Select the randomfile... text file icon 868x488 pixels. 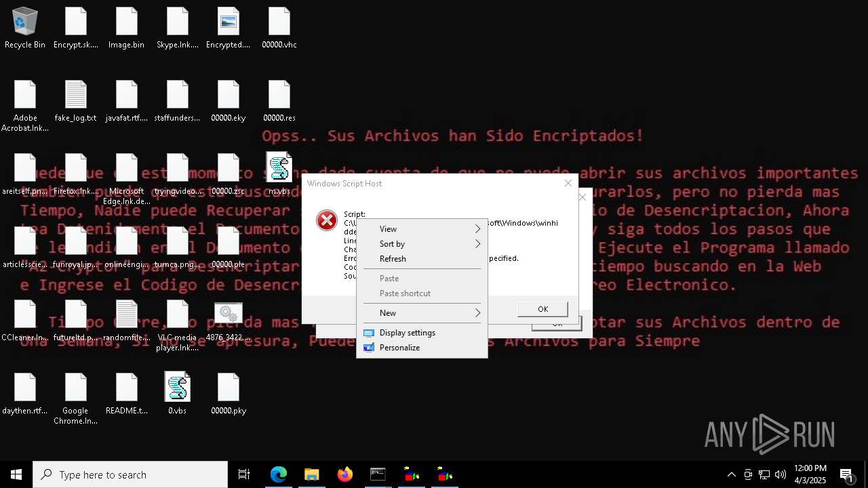[x=127, y=321]
